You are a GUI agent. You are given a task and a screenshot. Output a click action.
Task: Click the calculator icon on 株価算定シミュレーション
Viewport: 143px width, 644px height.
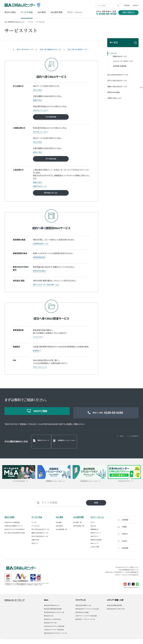coord(54,440)
